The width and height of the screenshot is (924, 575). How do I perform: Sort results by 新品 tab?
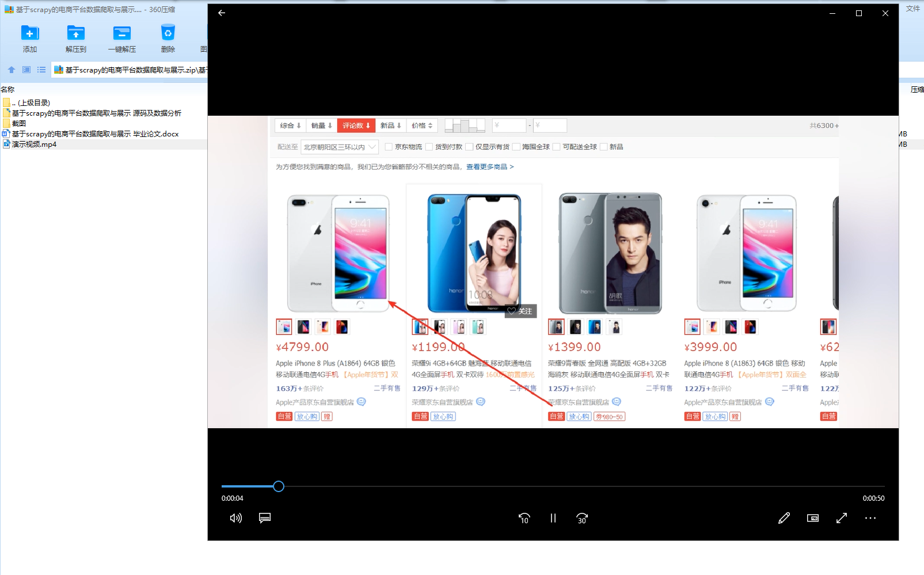click(391, 125)
